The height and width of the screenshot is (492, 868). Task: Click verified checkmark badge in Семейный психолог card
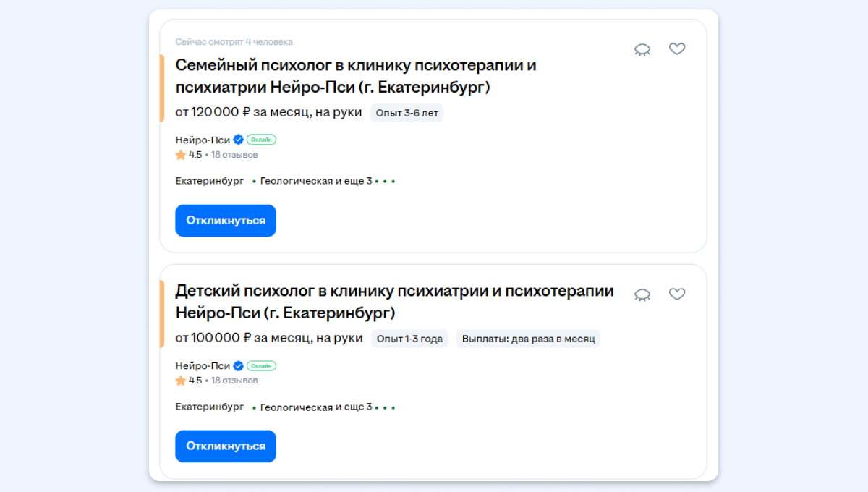tap(238, 140)
